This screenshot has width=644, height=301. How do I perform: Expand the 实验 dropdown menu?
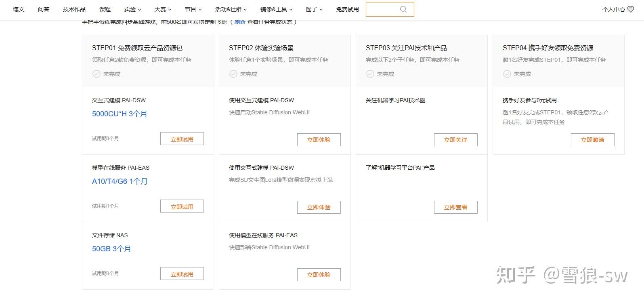click(132, 9)
